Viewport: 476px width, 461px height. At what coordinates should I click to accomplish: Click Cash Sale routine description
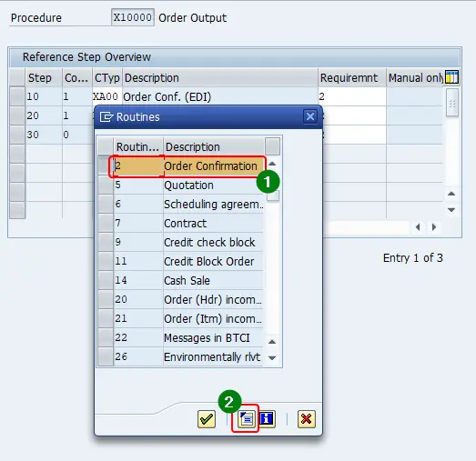tap(214, 280)
